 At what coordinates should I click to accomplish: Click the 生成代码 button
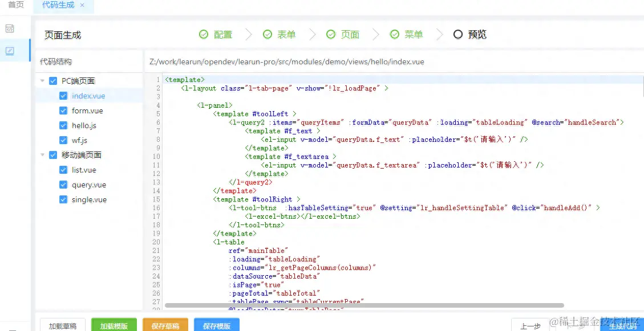point(622,325)
